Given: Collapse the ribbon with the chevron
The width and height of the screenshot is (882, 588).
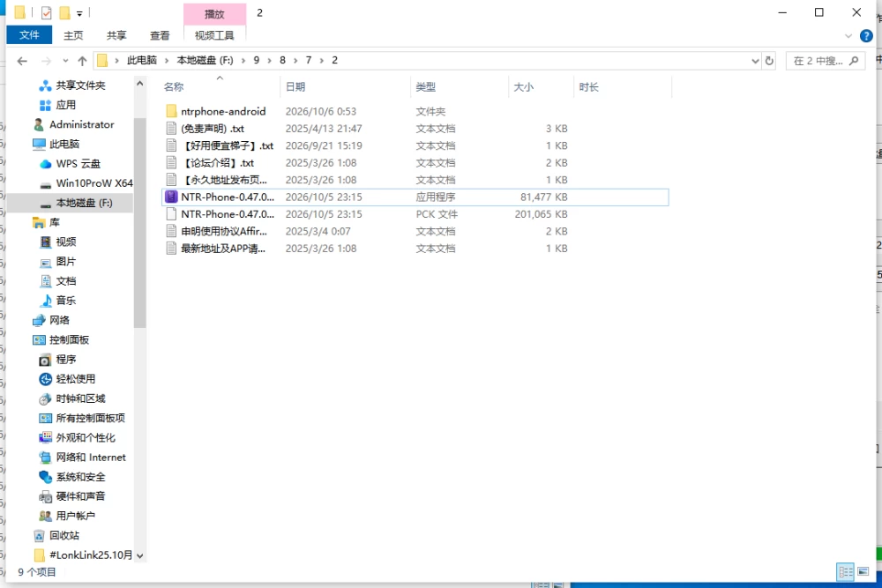Looking at the screenshot, I should [x=848, y=36].
